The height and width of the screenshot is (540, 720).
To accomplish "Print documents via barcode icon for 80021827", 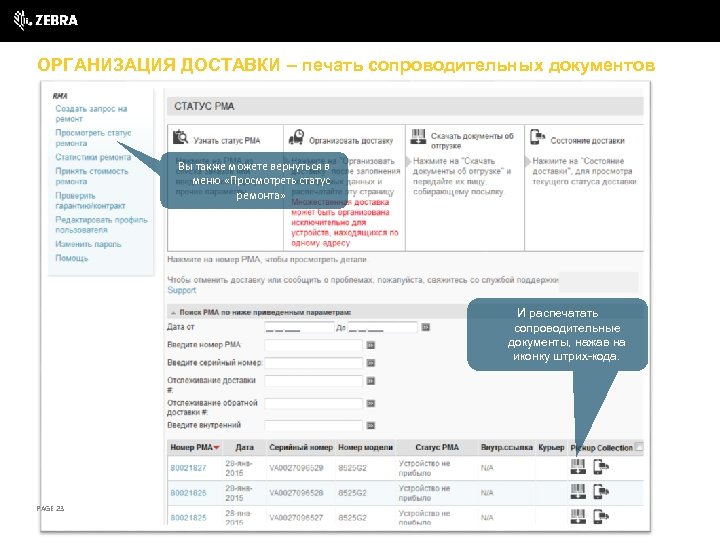I will (x=578, y=467).
